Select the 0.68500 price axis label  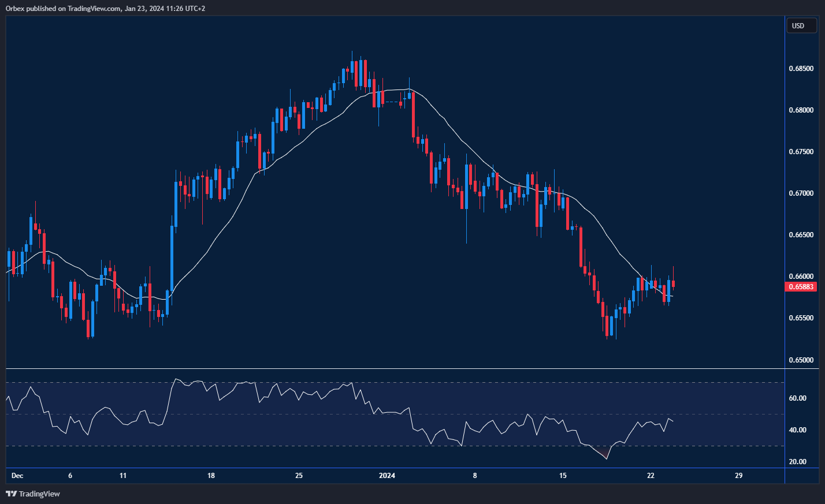click(x=801, y=69)
